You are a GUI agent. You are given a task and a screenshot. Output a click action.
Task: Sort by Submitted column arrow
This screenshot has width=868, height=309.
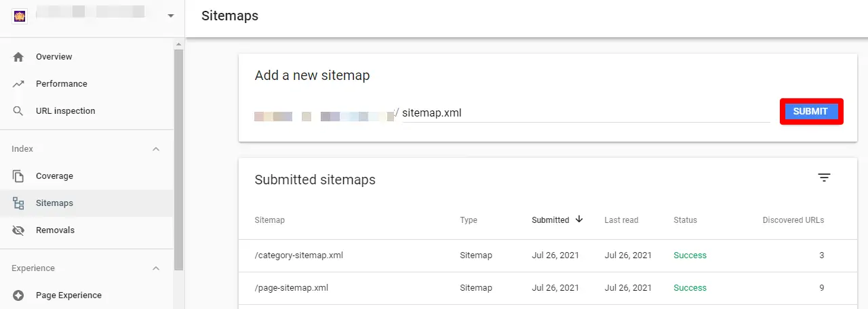pyautogui.click(x=579, y=220)
